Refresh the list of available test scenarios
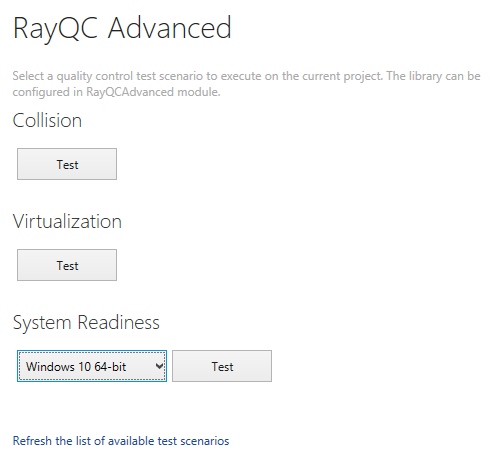Image resolution: width=490 pixels, height=454 pixels. tap(121, 441)
